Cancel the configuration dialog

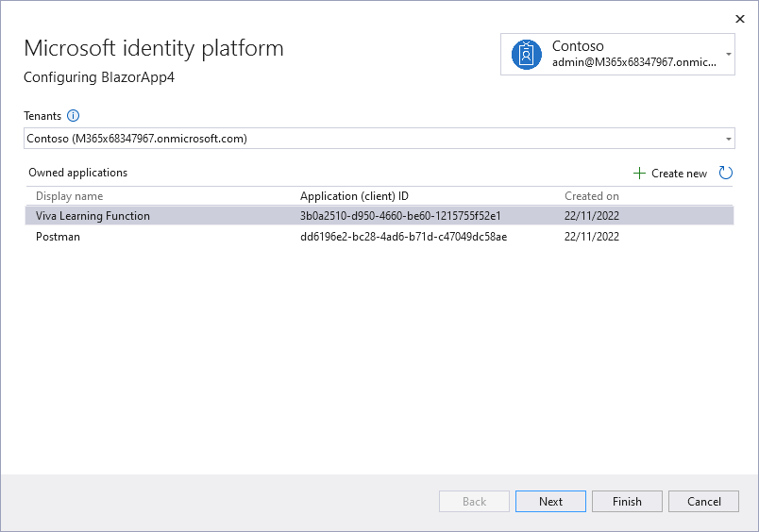point(704,502)
